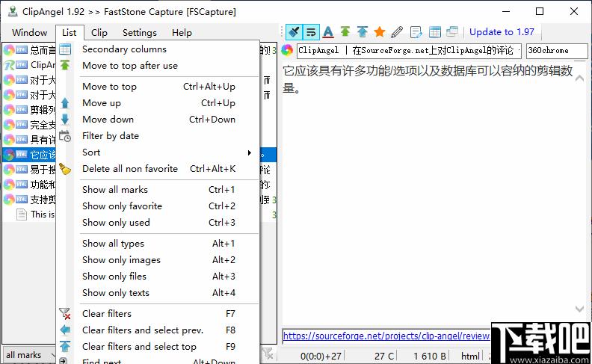Click the ClipAngel app icon in title bar
The image size is (592, 364).
coord(13,11)
